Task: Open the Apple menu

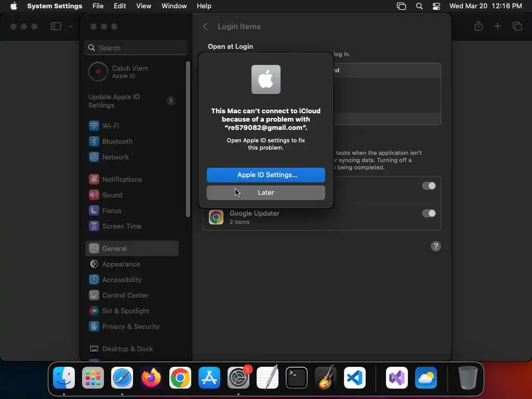Action: [14, 6]
